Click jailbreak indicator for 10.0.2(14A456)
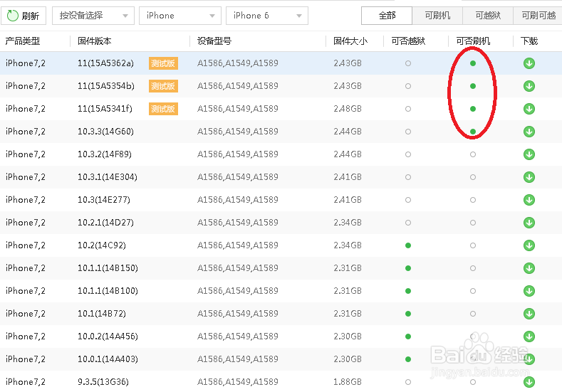This screenshot has width=562, height=392. click(408, 337)
